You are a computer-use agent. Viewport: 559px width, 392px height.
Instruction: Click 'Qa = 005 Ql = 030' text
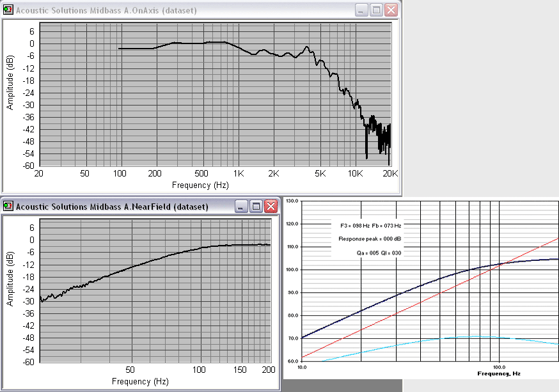click(x=379, y=253)
